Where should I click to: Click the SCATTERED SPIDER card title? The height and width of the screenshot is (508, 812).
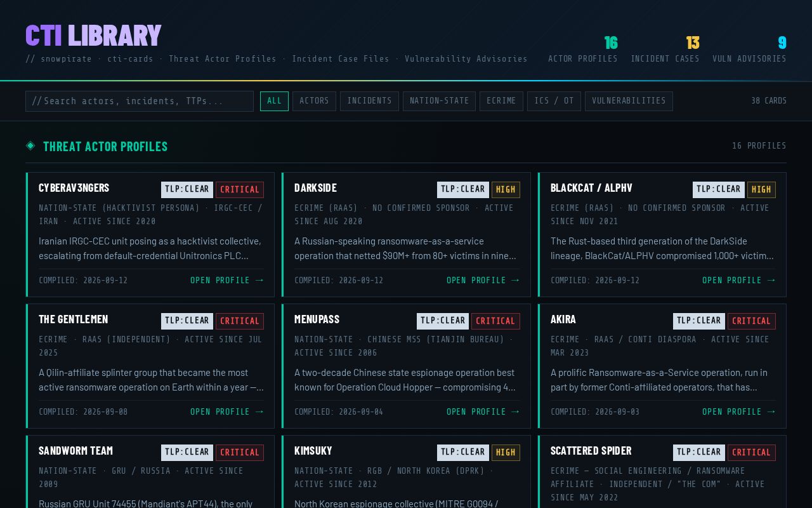pyautogui.click(x=591, y=451)
